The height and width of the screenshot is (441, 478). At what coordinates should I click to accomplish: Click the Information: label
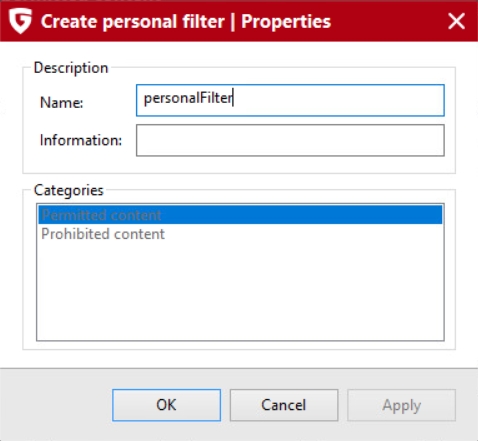(x=81, y=140)
